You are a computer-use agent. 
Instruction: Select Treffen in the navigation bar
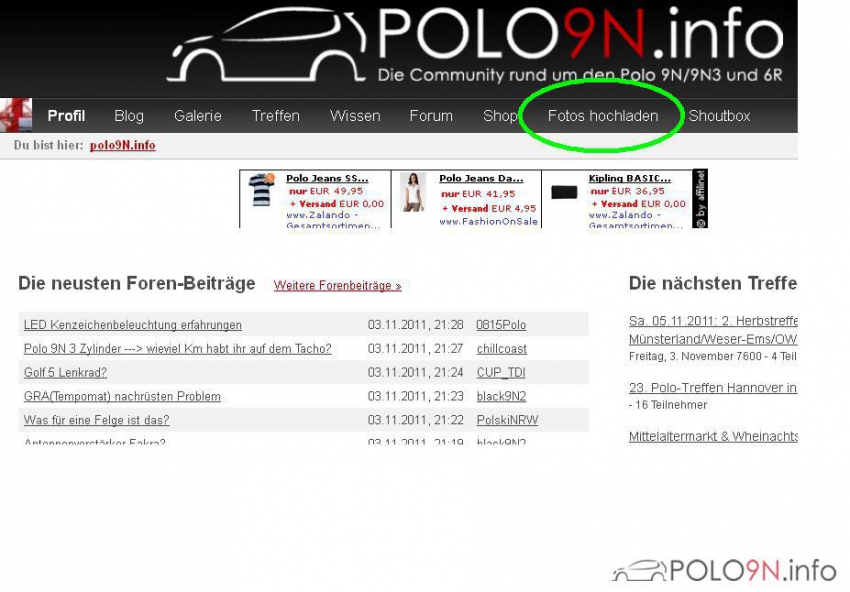[x=275, y=116]
